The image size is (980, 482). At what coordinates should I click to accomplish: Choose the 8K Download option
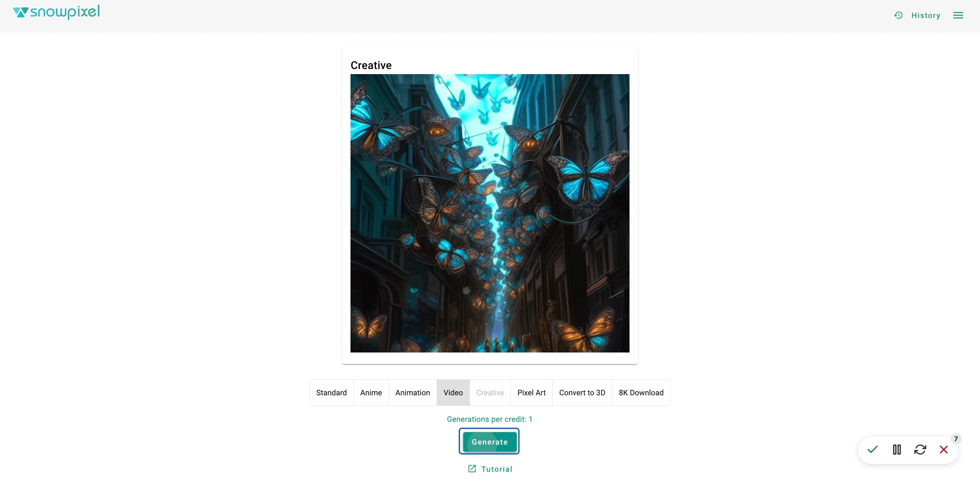(641, 392)
